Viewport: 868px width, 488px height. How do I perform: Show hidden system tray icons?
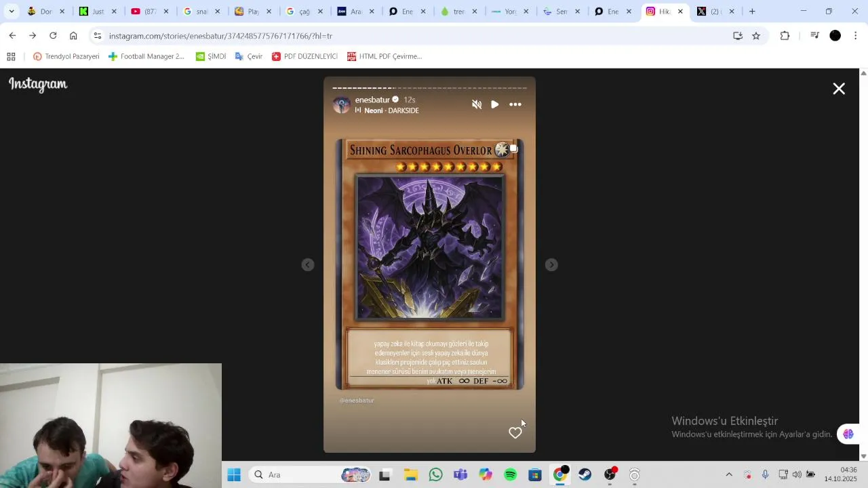coord(729,475)
